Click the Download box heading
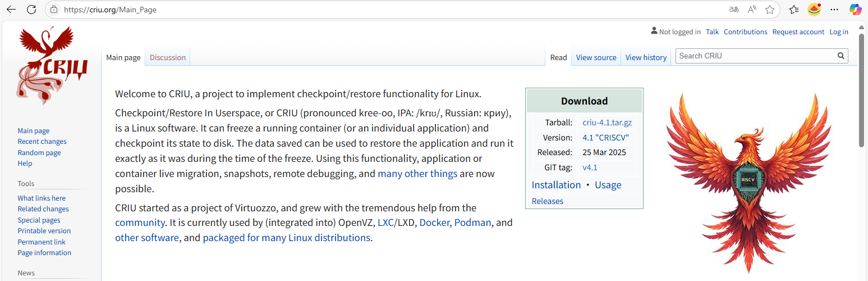Screen dimensions: 868x281 [584, 101]
